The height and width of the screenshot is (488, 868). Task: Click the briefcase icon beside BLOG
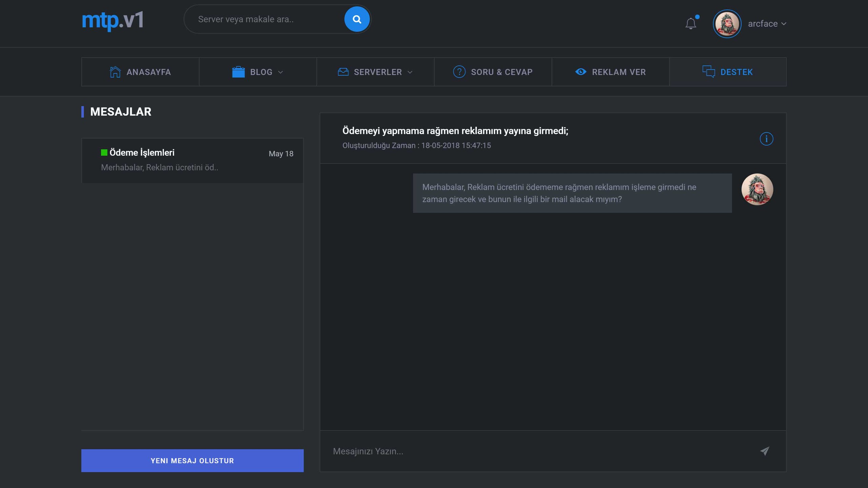(238, 72)
